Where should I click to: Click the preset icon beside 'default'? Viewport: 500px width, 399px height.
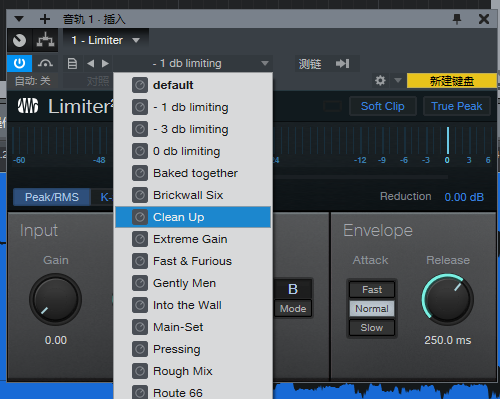(x=140, y=85)
